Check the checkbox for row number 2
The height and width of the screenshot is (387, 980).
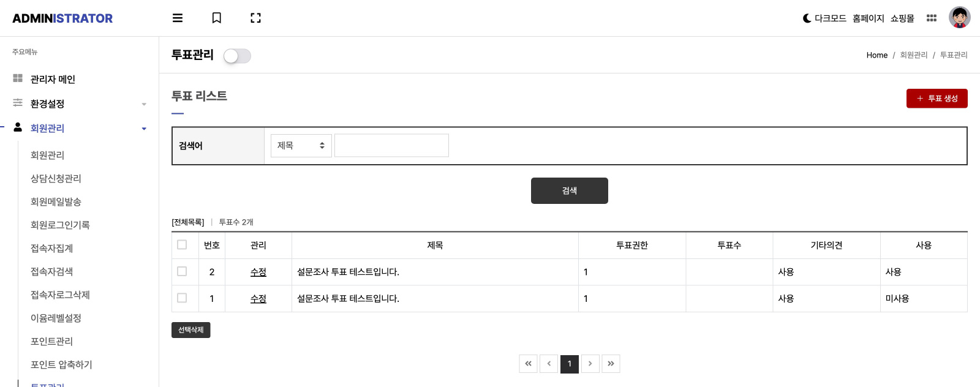pos(182,271)
